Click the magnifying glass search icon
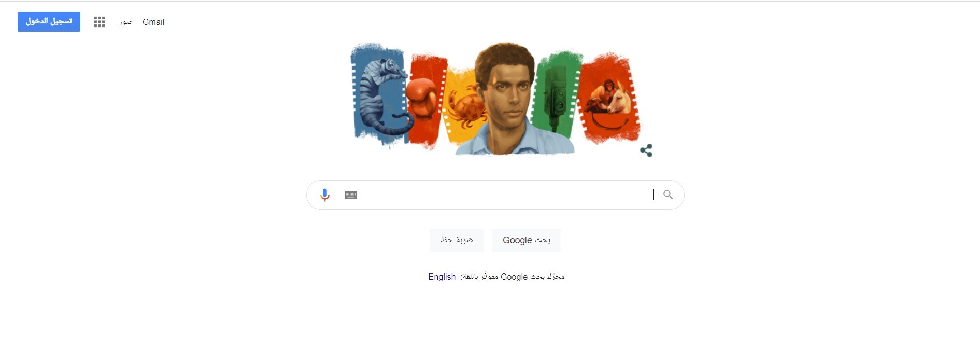This screenshot has width=980, height=356. coord(668,195)
